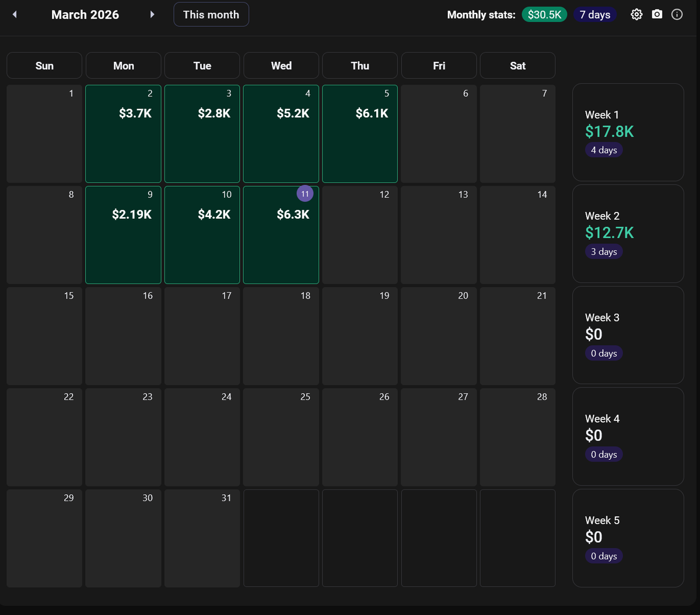Select the empty March 7 cell

coord(518,134)
